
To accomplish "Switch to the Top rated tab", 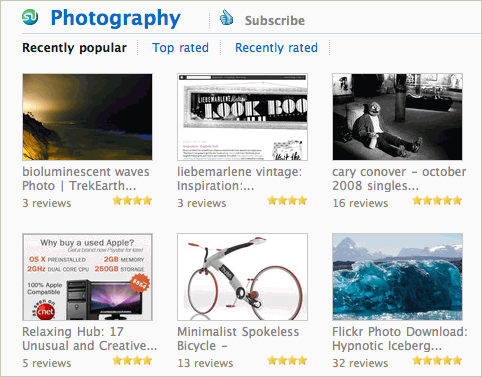I will click(x=180, y=48).
